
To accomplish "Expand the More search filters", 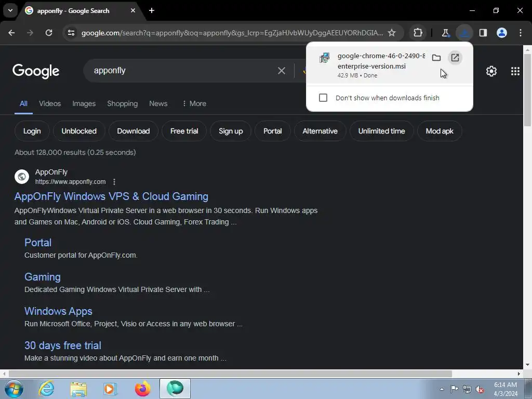I will pos(194,103).
